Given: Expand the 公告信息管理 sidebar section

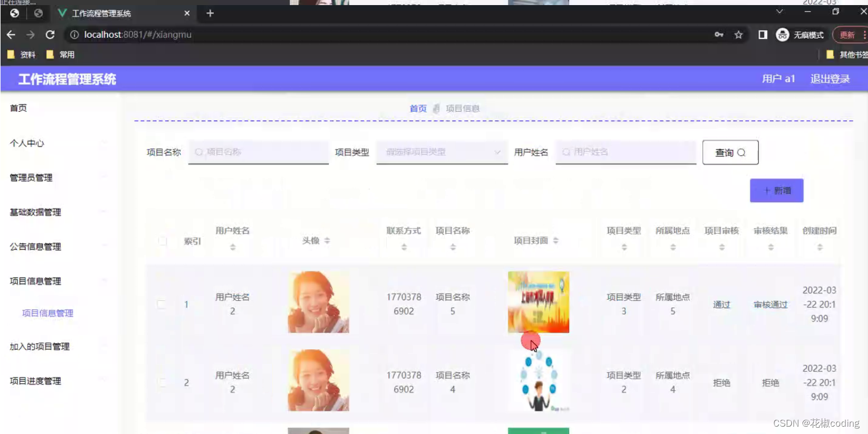Looking at the screenshot, I should (34, 247).
